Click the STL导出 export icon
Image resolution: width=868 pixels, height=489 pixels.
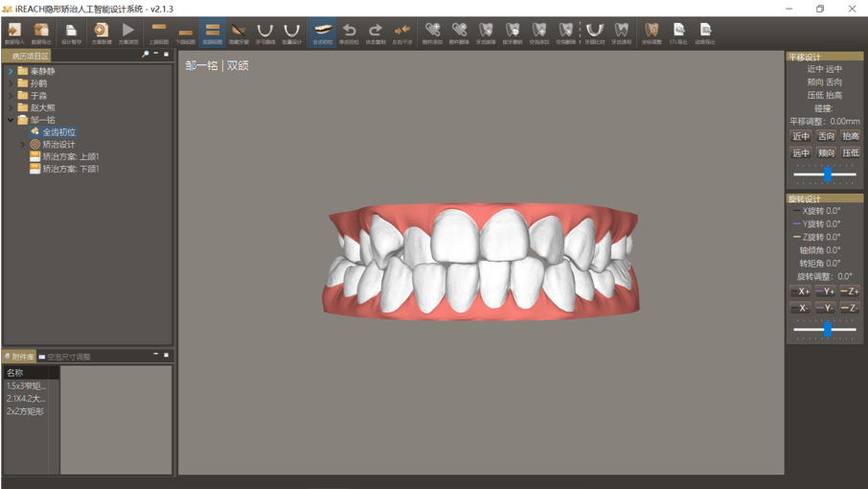(x=678, y=33)
